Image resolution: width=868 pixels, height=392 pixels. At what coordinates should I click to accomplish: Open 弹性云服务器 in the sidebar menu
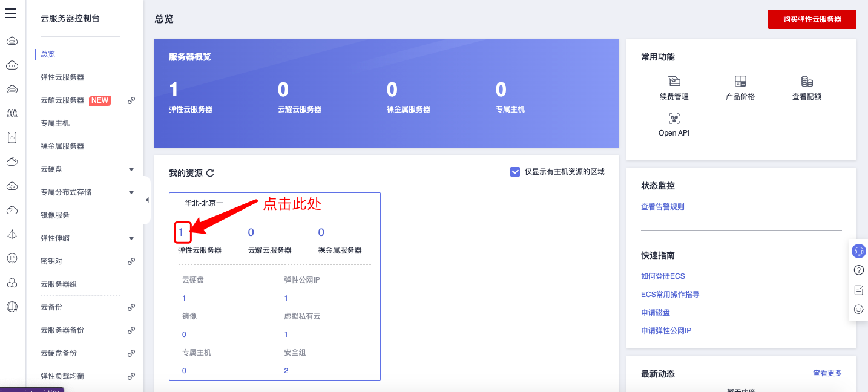pos(62,77)
